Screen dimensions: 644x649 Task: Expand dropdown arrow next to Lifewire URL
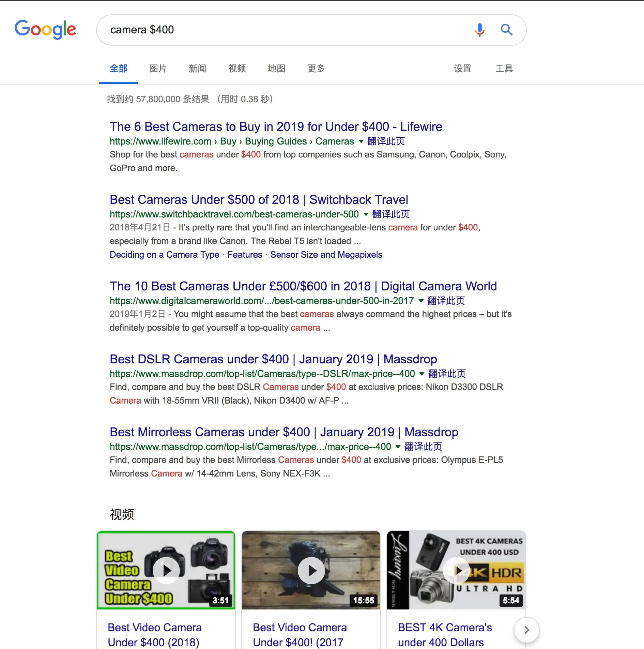[361, 141]
